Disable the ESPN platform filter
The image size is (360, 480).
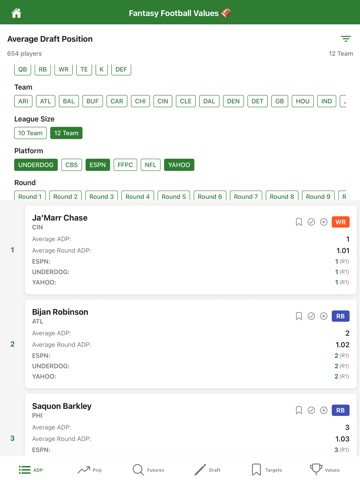point(97,165)
